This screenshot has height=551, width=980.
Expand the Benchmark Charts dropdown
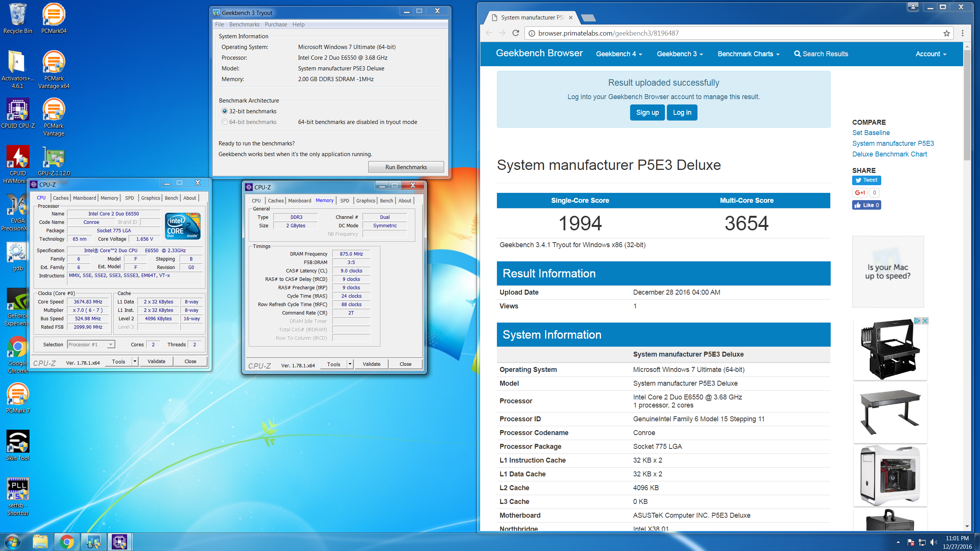(748, 54)
